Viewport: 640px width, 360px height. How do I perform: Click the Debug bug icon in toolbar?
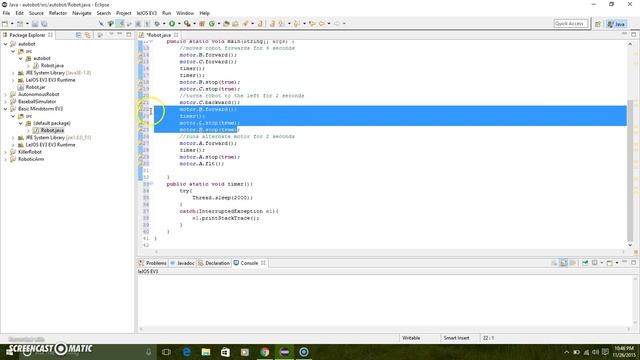(157, 24)
